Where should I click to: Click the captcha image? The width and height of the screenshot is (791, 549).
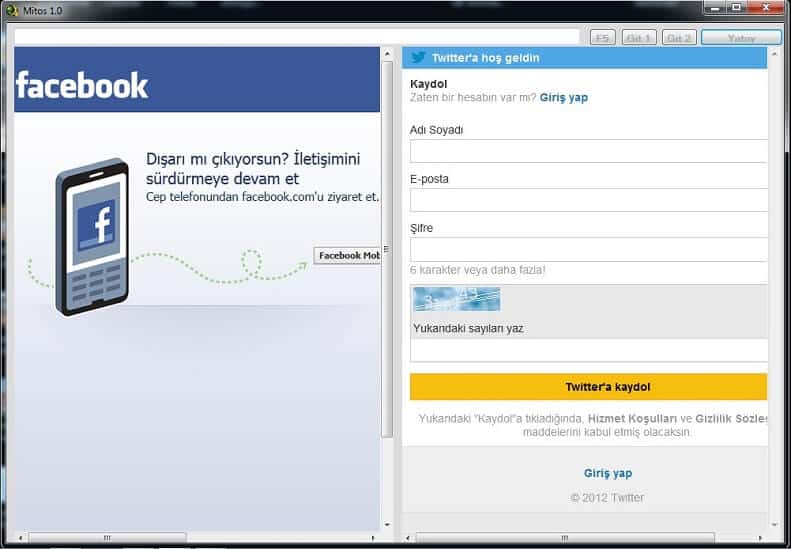point(455,299)
